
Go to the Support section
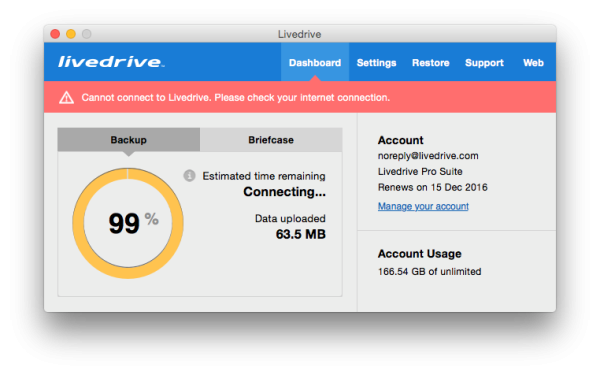[x=484, y=63]
